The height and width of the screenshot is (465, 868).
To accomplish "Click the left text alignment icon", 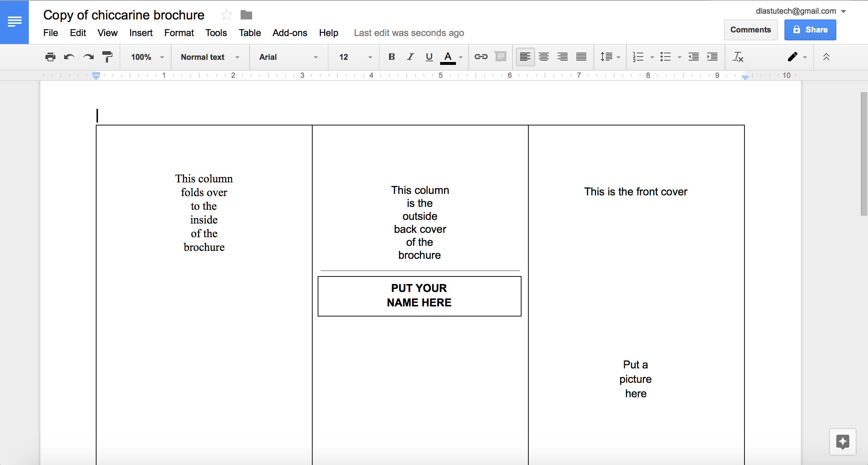I will tap(524, 57).
